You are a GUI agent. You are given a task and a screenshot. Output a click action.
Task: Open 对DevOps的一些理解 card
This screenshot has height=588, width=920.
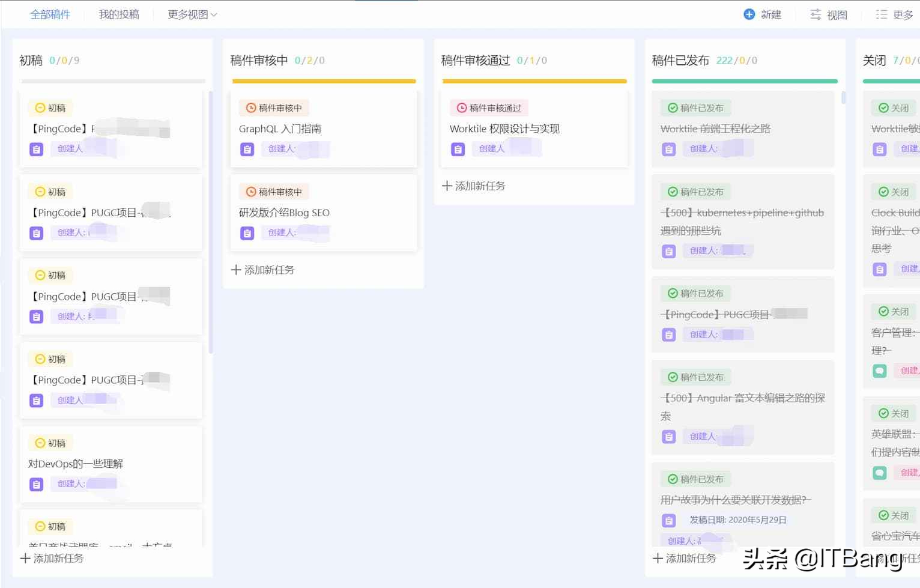click(111, 464)
